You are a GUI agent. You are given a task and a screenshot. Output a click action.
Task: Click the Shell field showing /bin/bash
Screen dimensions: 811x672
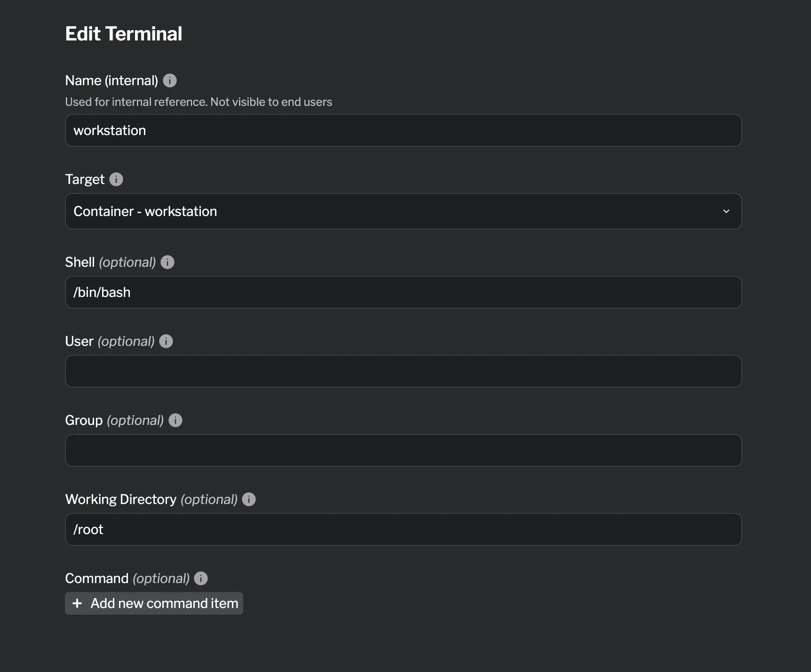(403, 292)
